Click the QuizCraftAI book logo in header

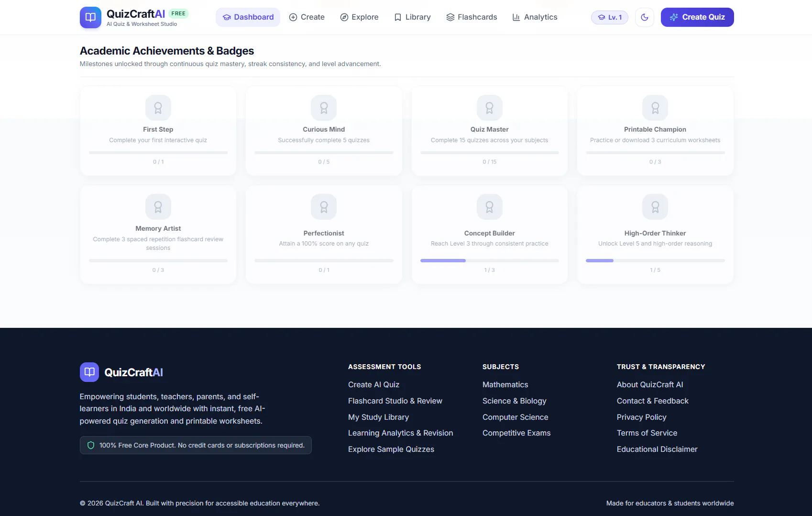pyautogui.click(x=90, y=17)
